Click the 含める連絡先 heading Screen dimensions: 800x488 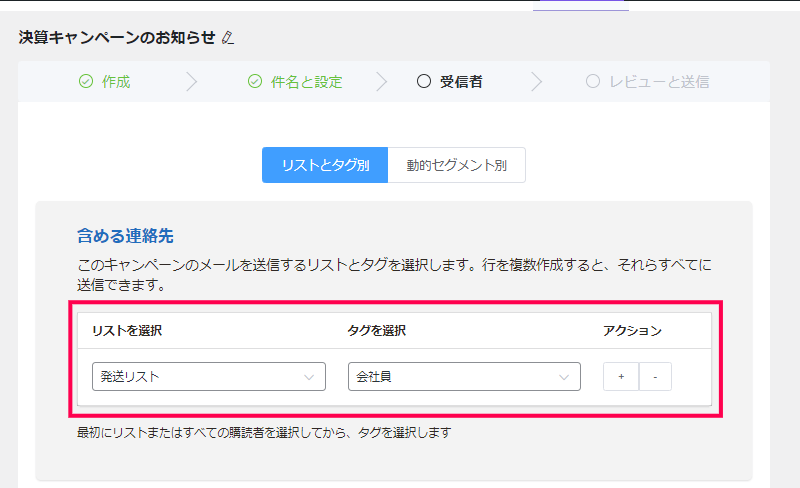(125, 236)
